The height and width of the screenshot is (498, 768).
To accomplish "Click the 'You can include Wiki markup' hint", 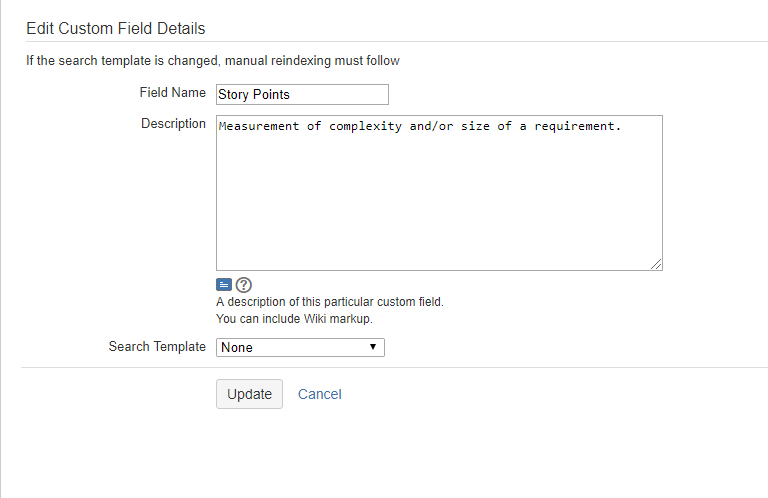I will click(294, 319).
